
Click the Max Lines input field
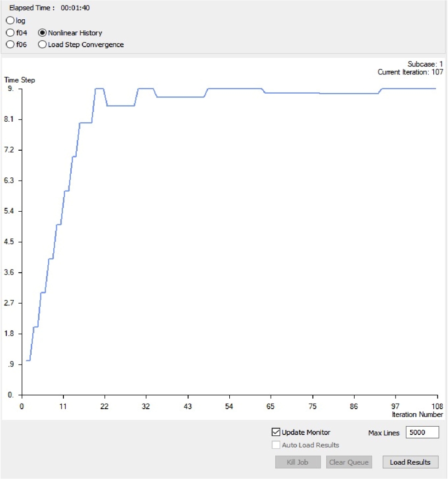pos(422,433)
